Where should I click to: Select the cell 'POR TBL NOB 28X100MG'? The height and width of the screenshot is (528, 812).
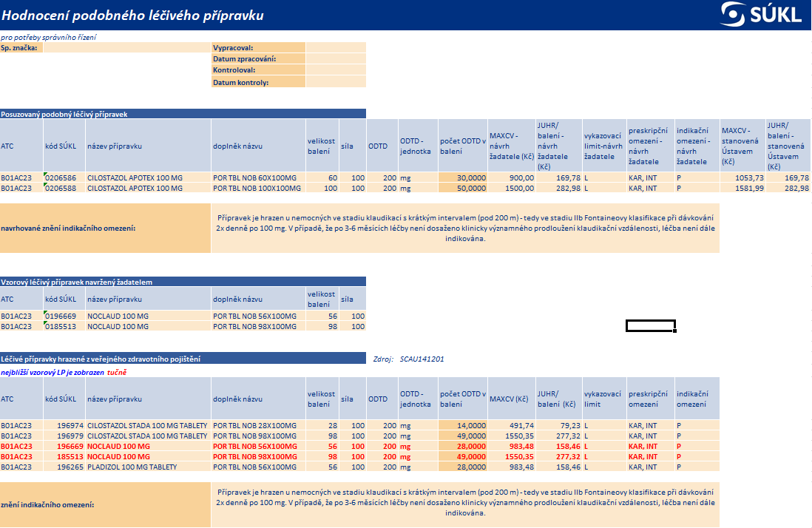click(258, 425)
